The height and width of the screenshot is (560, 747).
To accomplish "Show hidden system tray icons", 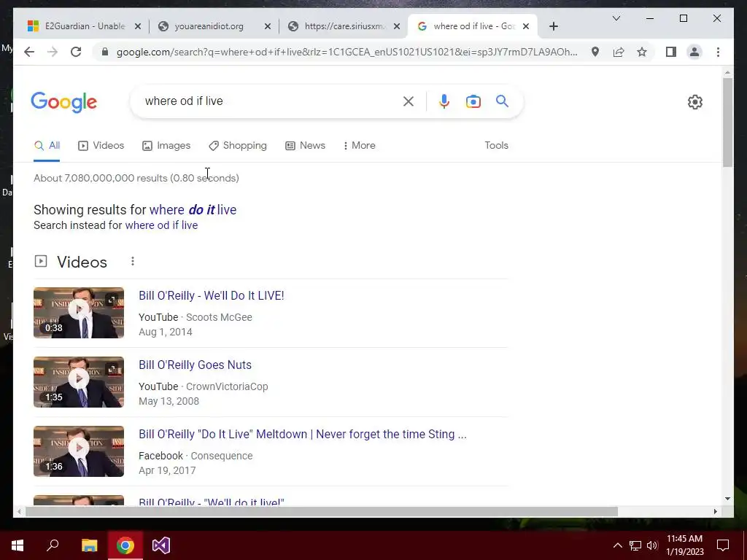I will (x=617, y=545).
